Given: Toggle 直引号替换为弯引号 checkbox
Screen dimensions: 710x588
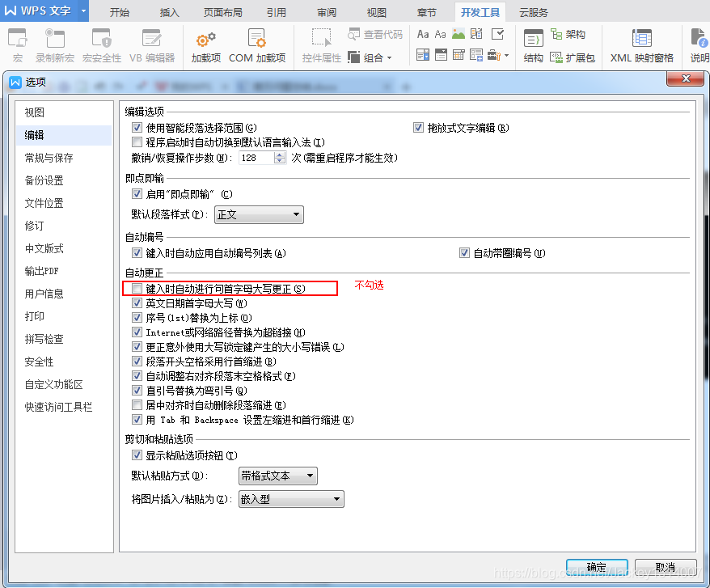Looking at the screenshot, I should (x=137, y=390).
